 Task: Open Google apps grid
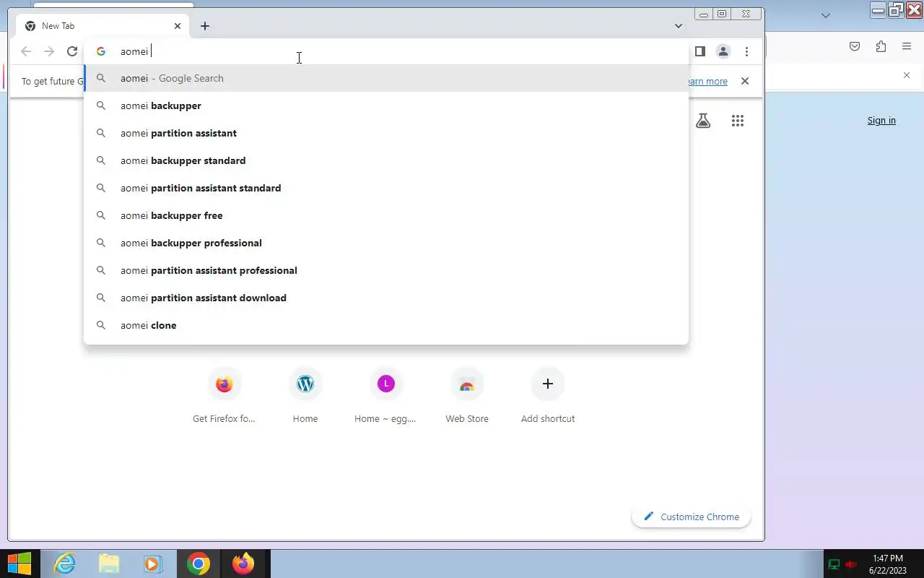click(x=737, y=121)
